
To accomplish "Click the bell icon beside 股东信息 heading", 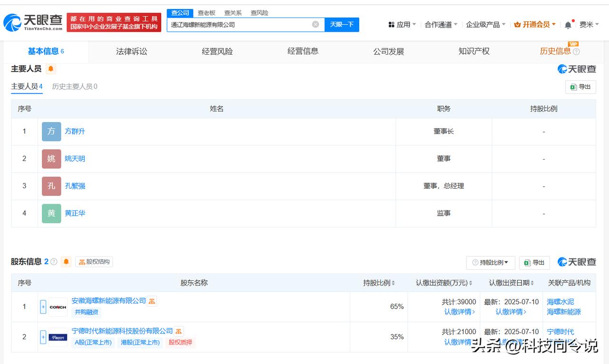I will 66,262.
